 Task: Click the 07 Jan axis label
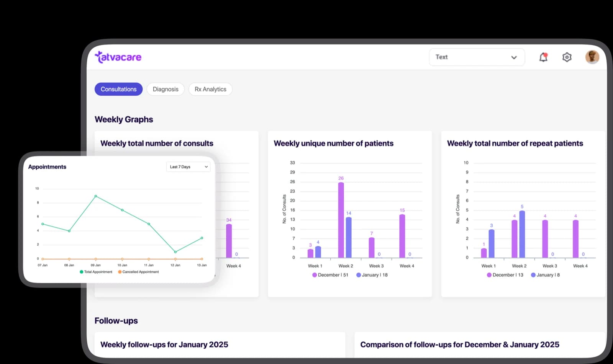coord(43,265)
